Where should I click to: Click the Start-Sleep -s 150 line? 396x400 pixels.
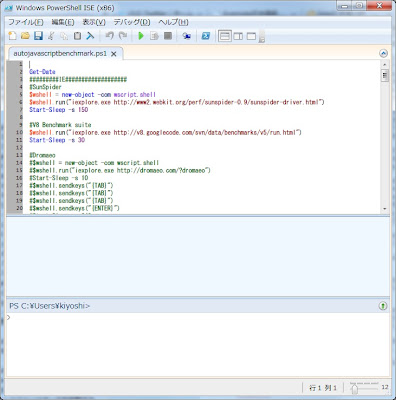(x=59, y=110)
